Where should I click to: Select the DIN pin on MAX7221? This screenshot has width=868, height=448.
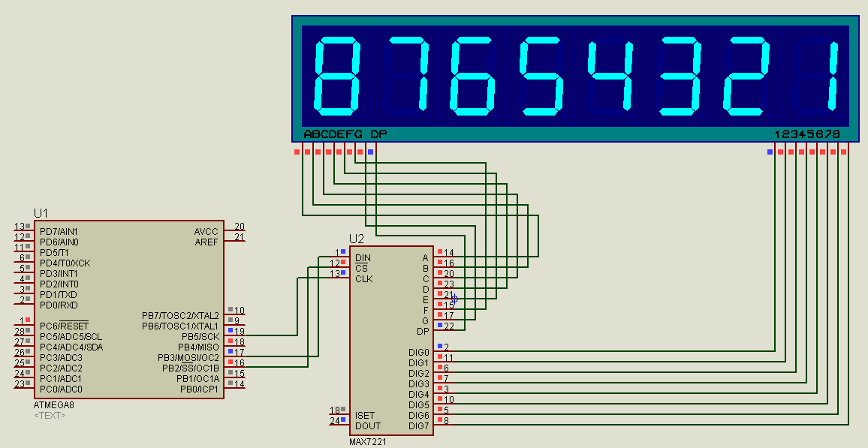(363, 258)
